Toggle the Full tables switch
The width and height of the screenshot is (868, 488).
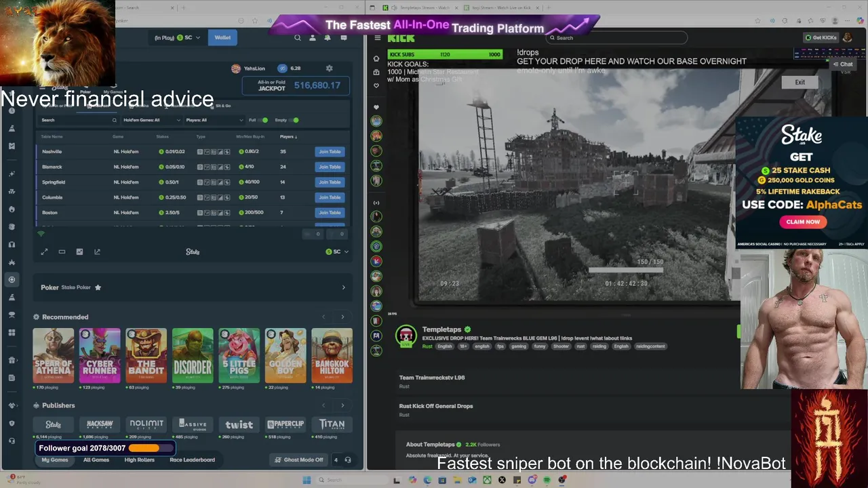[263, 120]
